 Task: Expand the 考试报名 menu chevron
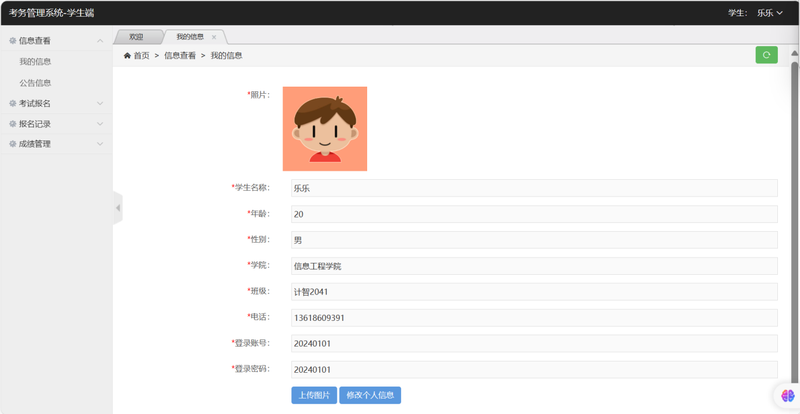(x=100, y=103)
